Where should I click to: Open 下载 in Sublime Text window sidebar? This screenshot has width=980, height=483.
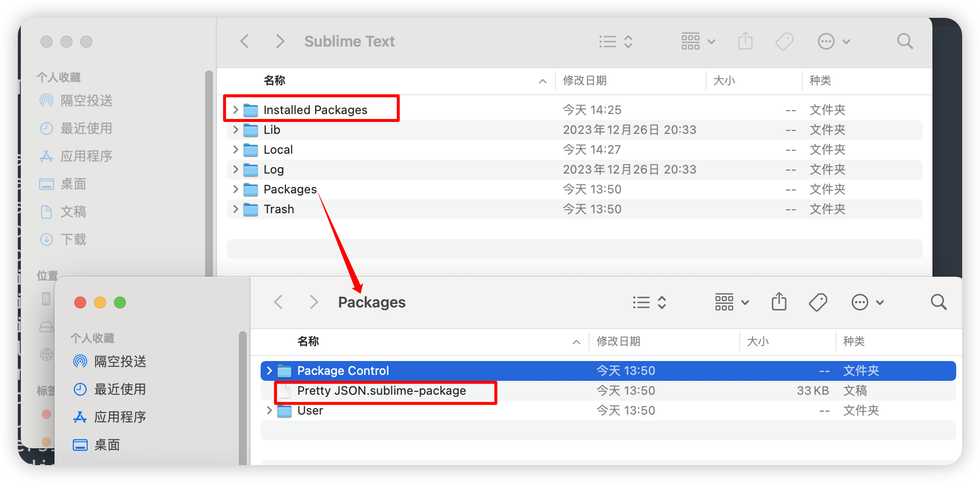[63, 240]
